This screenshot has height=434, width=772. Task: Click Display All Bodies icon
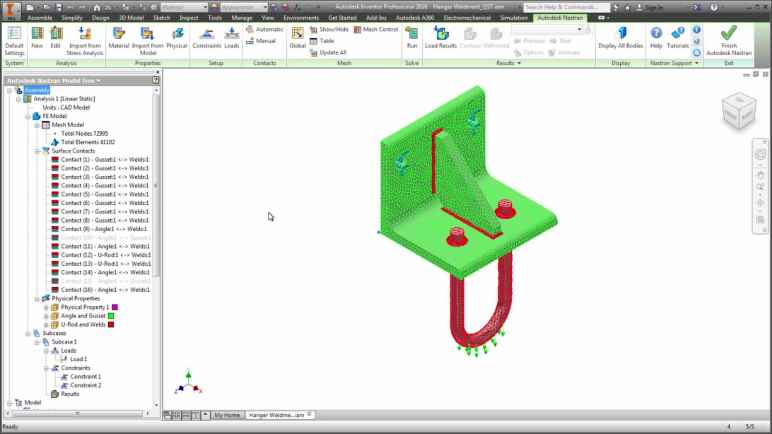point(621,38)
